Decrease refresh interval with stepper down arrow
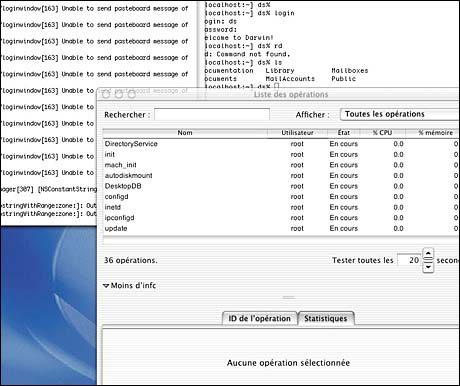 [428, 267]
